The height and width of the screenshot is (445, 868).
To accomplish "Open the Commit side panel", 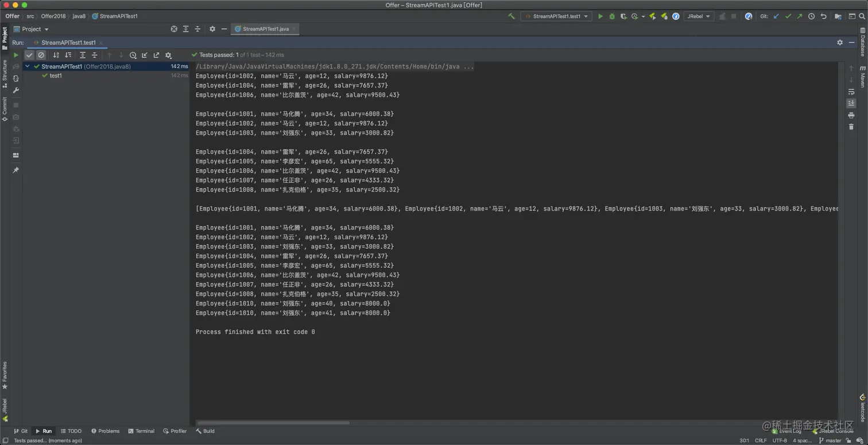I will (5, 109).
